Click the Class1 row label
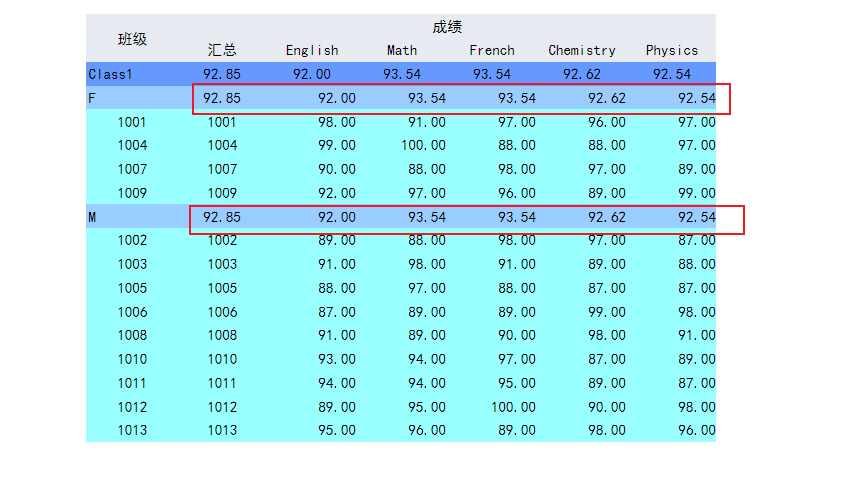This screenshot has width=842, height=484. (110, 74)
